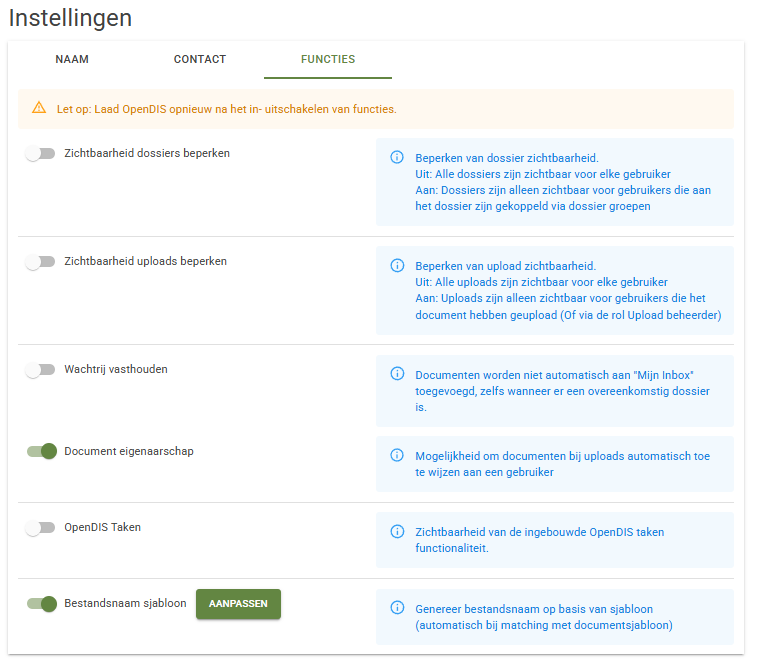Click the AANPASSEN button

(x=238, y=604)
